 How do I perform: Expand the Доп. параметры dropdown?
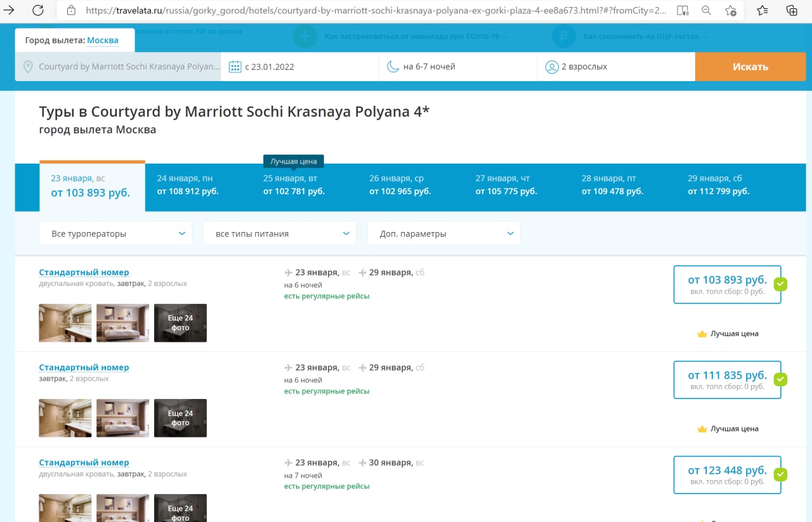click(x=444, y=233)
